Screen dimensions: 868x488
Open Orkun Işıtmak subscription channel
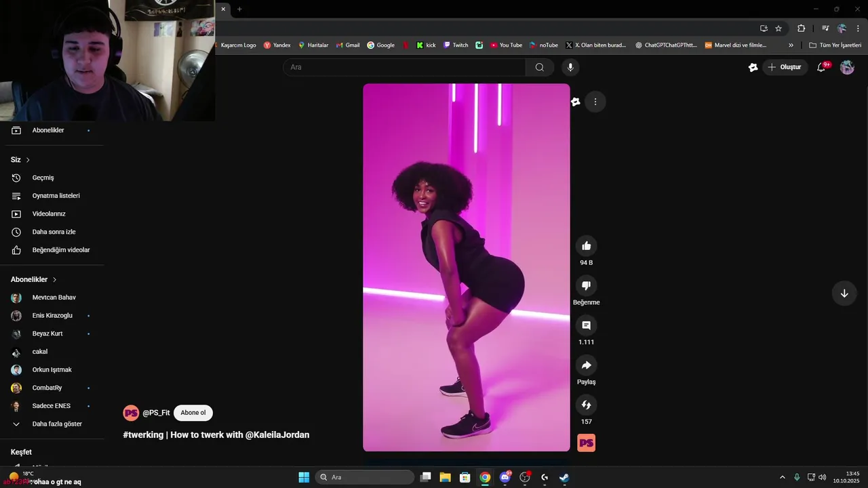coord(52,370)
